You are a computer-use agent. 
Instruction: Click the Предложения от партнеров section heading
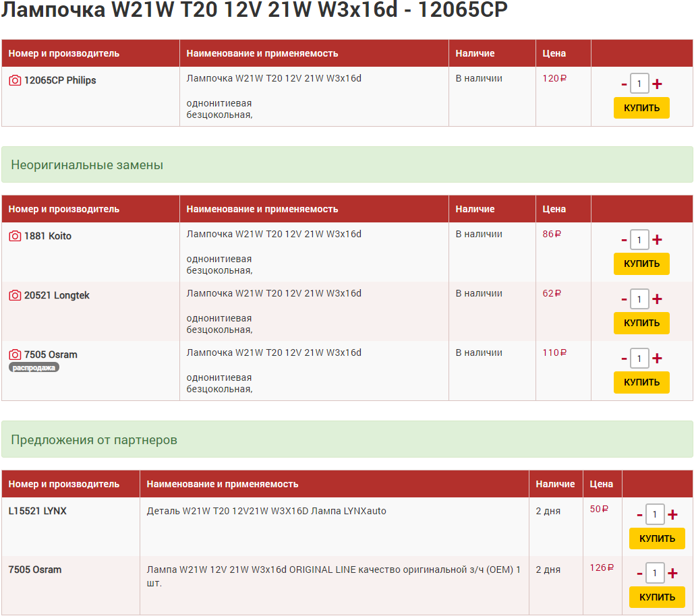click(x=94, y=439)
